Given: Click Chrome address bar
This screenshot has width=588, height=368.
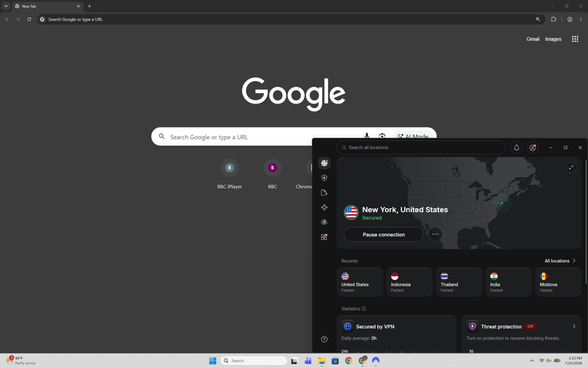Looking at the screenshot, I should pos(291,19).
